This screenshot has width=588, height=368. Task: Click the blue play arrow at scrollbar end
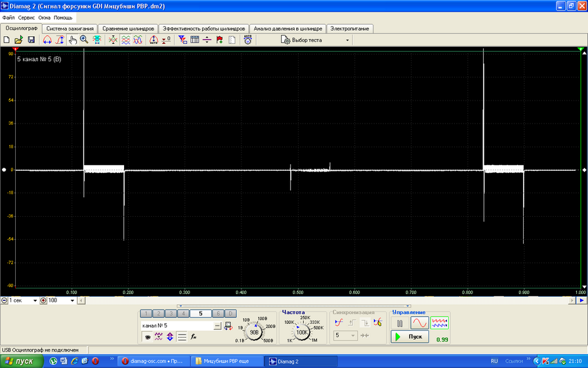581,300
